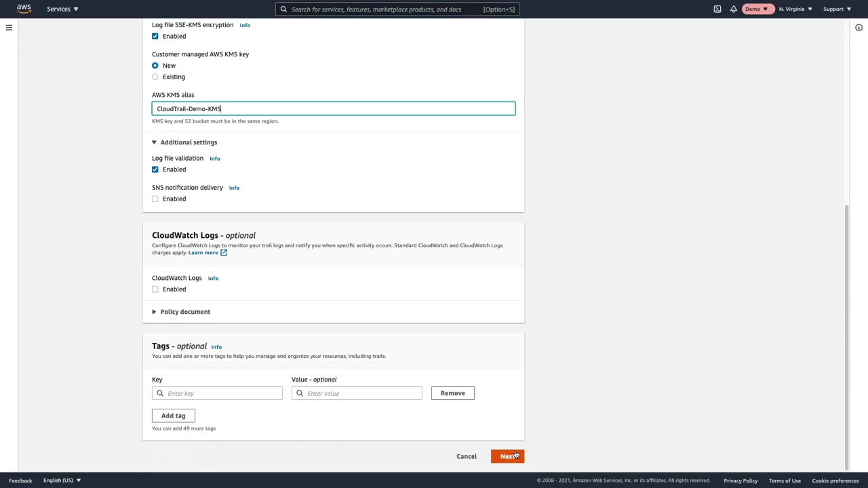
Task: Open the external link icon beside Learn more
Action: click(x=224, y=253)
